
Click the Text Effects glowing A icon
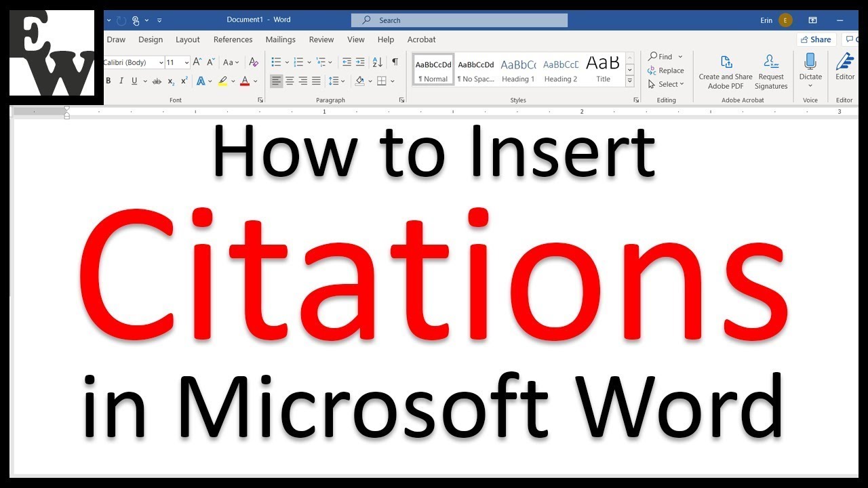click(201, 81)
